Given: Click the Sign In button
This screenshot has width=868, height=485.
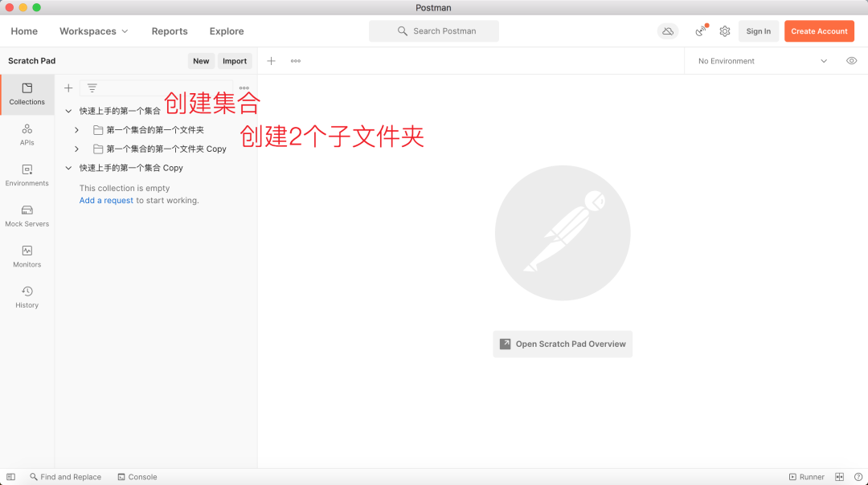Looking at the screenshot, I should 759,31.
